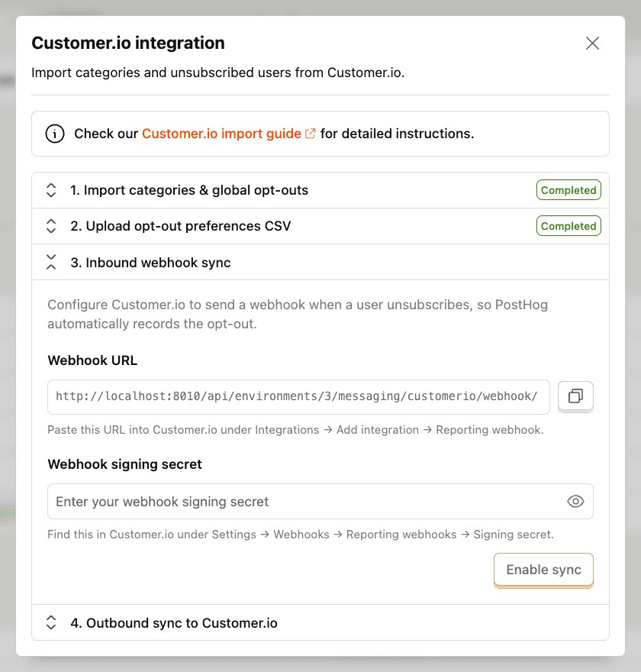641x672 pixels.
Task: Open '1. Import categories & global opt-outs' header
Action: [320, 190]
